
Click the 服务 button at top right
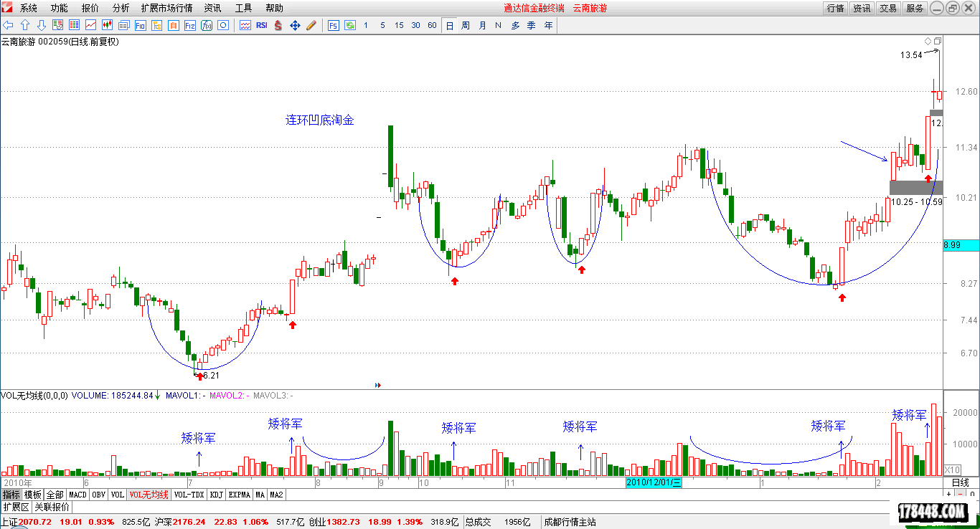915,8
